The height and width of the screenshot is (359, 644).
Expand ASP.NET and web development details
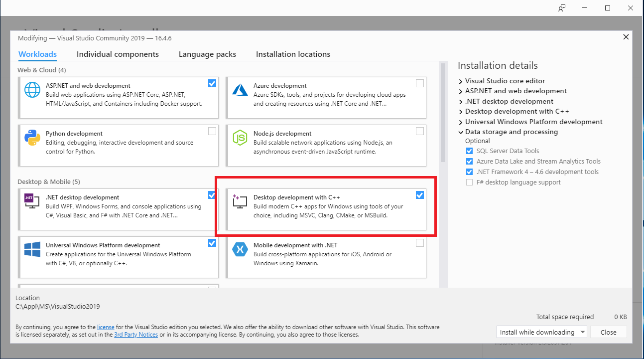click(x=461, y=91)
